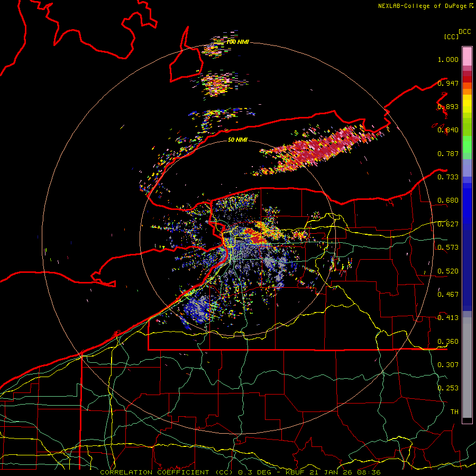Pick the gray band beside 0.307

pos(467,368)
